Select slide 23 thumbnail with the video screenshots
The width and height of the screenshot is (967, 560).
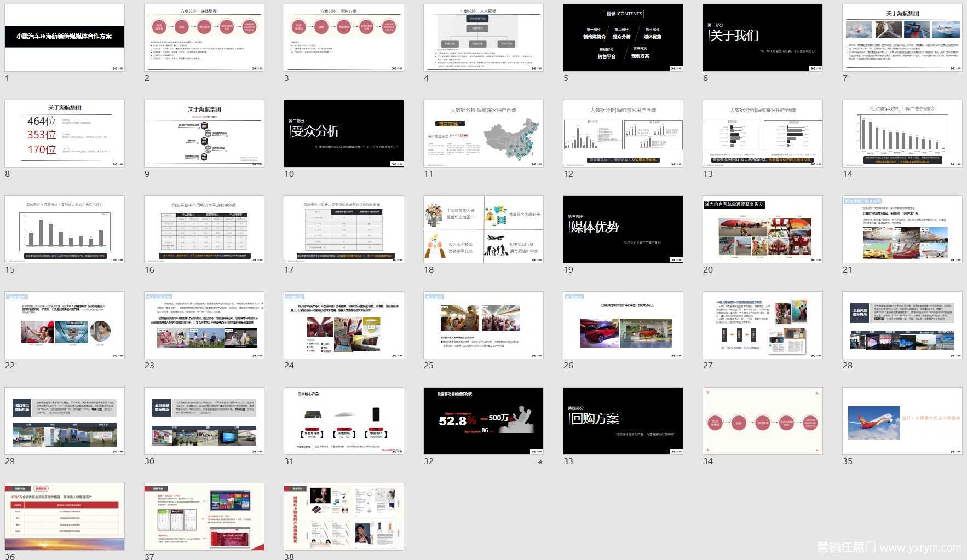point(204,325)
